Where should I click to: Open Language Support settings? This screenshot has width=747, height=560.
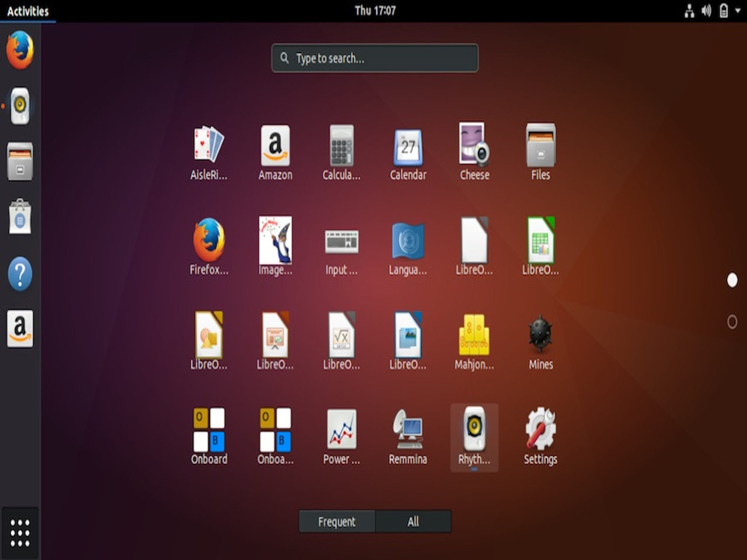tap(408, 242)
